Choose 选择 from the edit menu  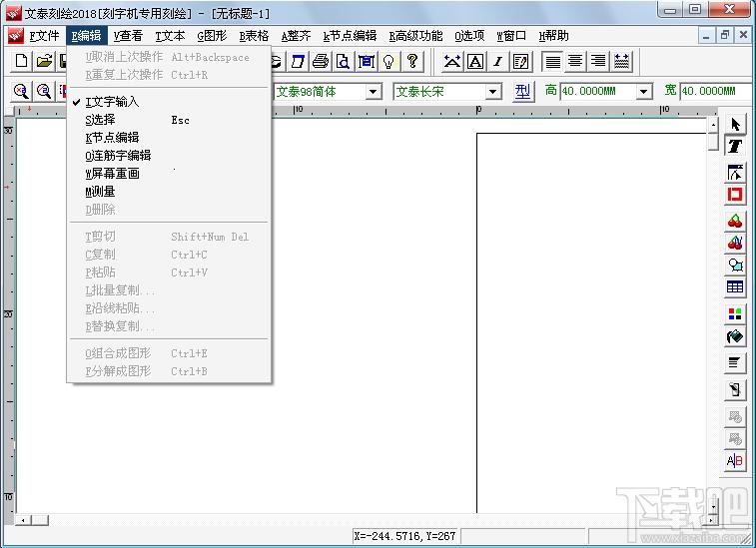coord(169,120)
